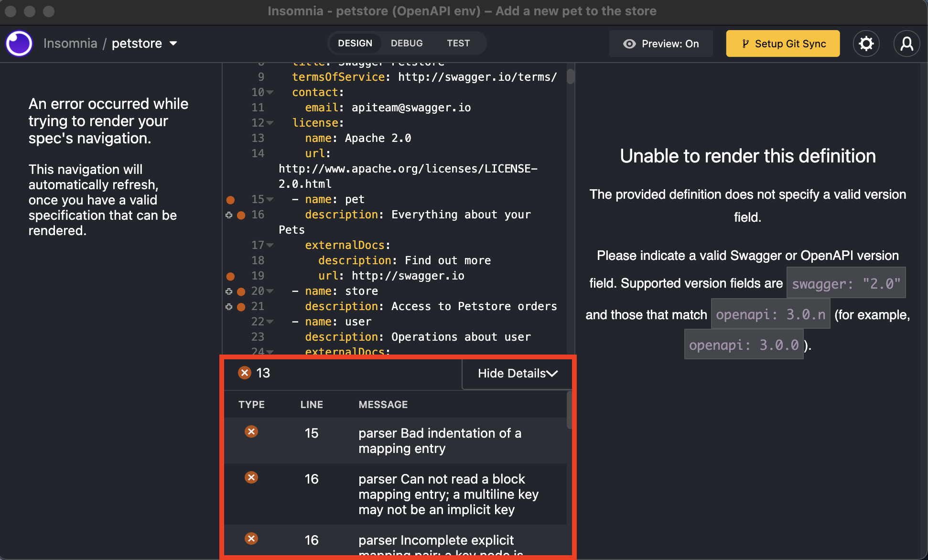This screenshot has width=928, height=560.
Task: Go to Insomnia dashboard breadcrumb link
Action: 70,43
